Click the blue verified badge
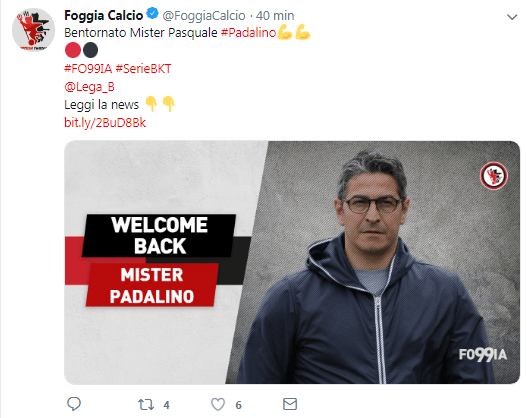This screenshot has height=418, width=527. click(153, 14)
